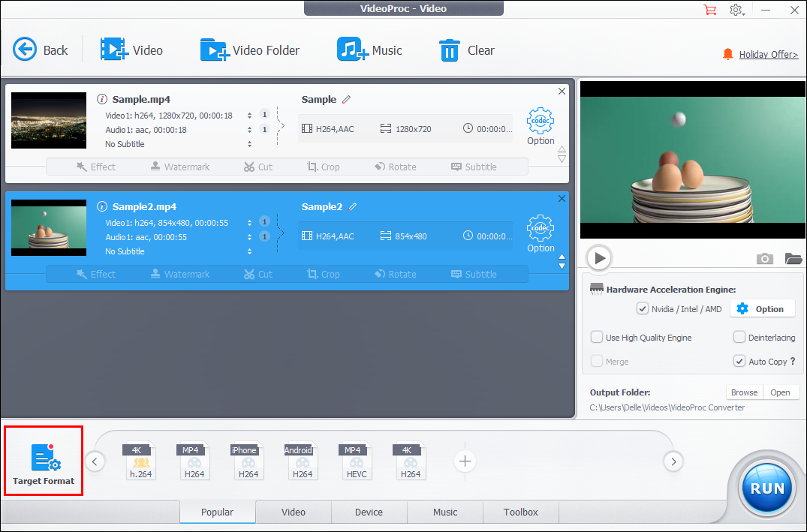Open Watermark for Sample.mp4
The image size is (807, 532).
pyautogui.click(x=180, y=167)
